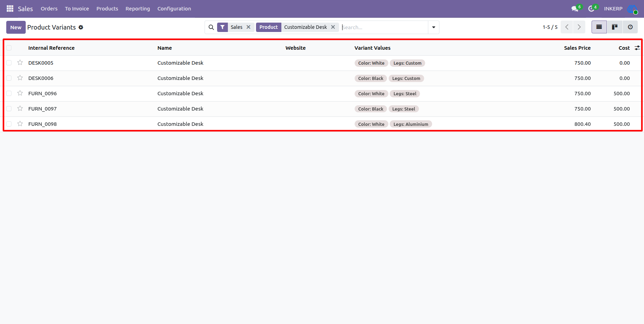Star the FURN_0096 variant
The width and height of the screenshot is (644, 324).
pyautogui.click(x=20, y=93)
